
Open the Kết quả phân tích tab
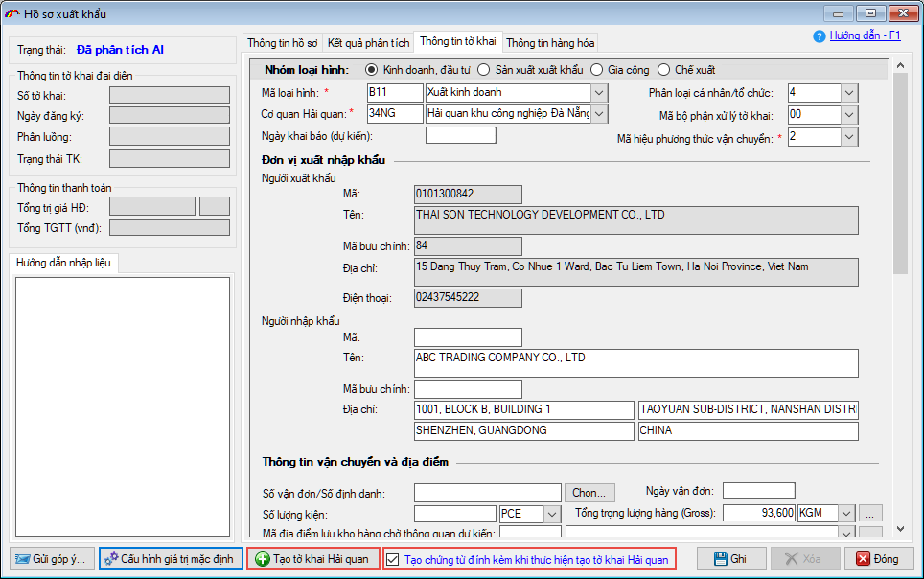(x=368, y=43)
